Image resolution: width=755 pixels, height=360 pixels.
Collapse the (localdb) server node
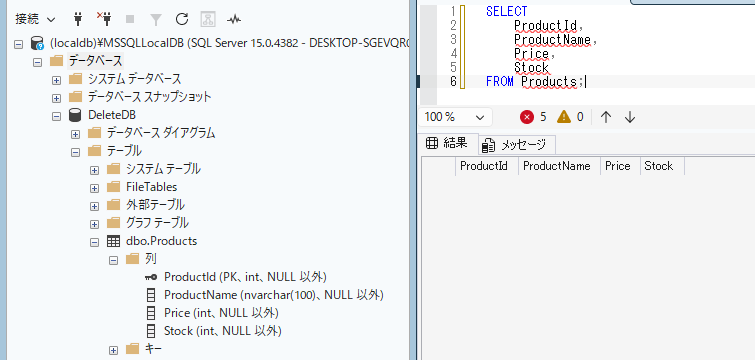click(x=19, y=44)
